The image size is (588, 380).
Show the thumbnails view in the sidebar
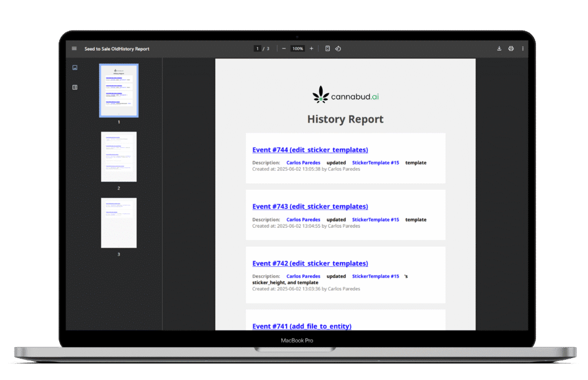[x=75, y=68]
